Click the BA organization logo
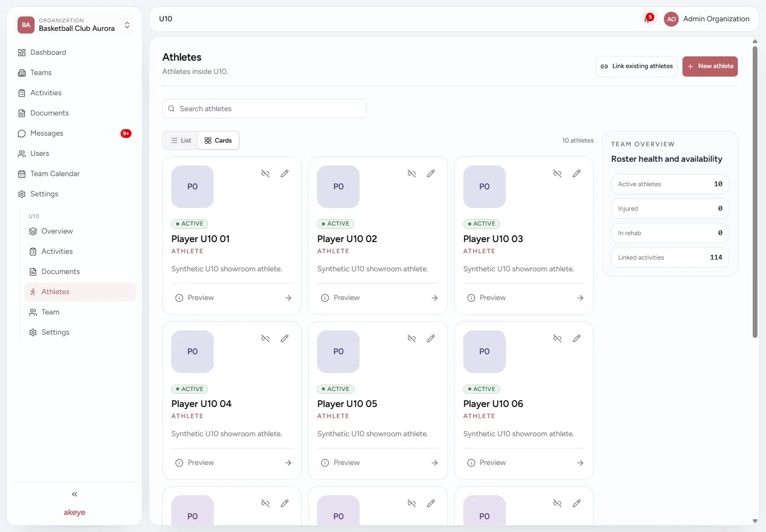The height and width of the screenshot is (532, 766). 26,25
